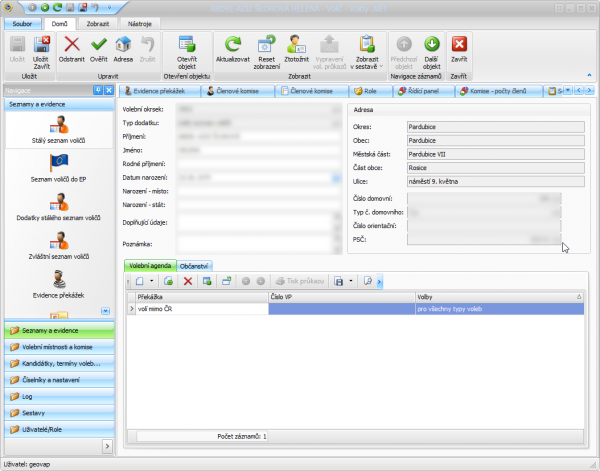Open Seznam voličů do EP
The height and width of the screenshot is (471, 600).
coord(57,167)
